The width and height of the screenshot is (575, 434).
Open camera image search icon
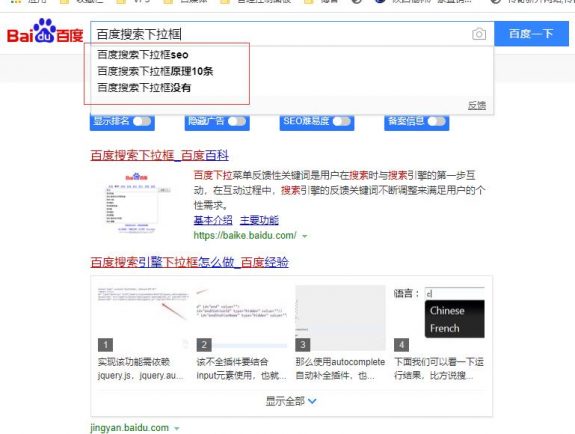coord(479,34)
